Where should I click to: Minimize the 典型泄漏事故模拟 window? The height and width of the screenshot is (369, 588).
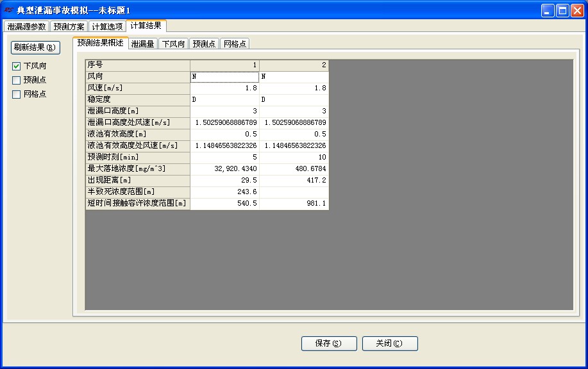coord(548,10)
